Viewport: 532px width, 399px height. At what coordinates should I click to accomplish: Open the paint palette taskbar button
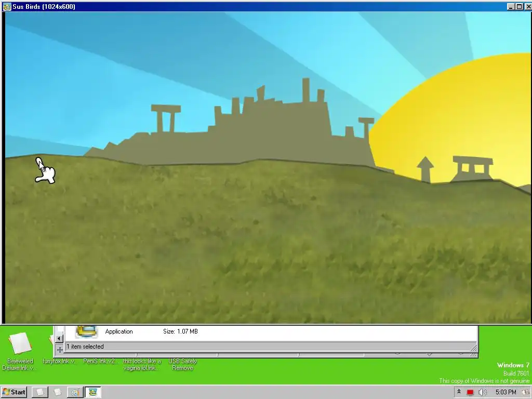click(x=75, y=392)
